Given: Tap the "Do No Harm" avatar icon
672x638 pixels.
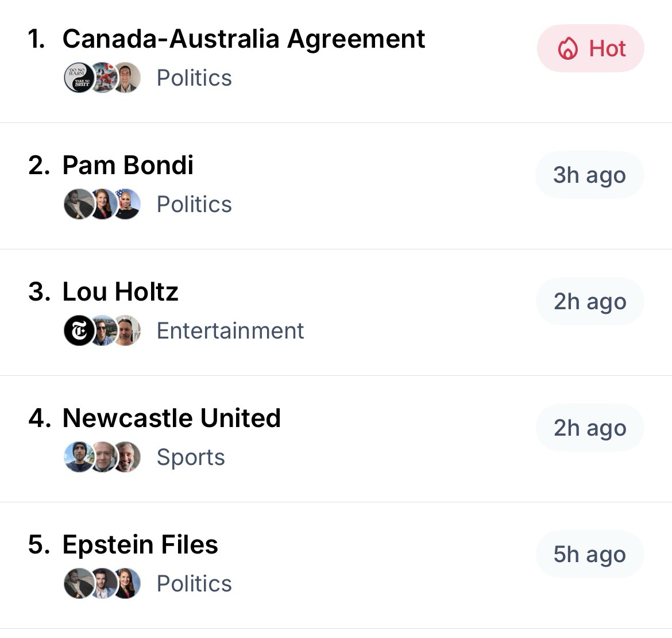Looking at the screenshot, I should point(79,78).
